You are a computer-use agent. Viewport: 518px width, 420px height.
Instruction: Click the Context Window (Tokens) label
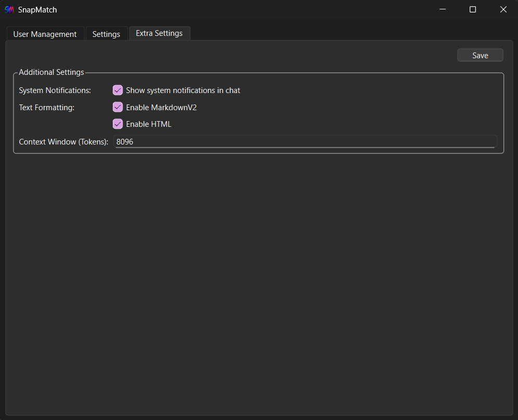pyautogui.click(x=63, y=142)
